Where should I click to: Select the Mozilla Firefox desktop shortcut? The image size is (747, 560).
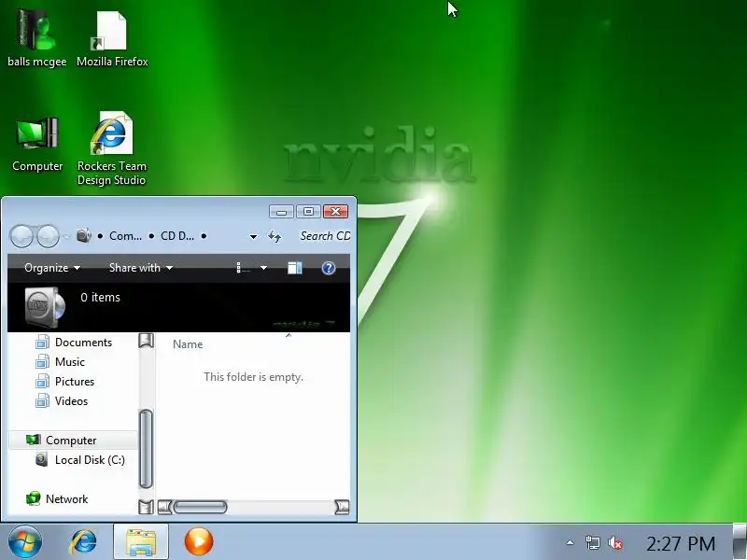pyautogui.click(x=112, y=39)
